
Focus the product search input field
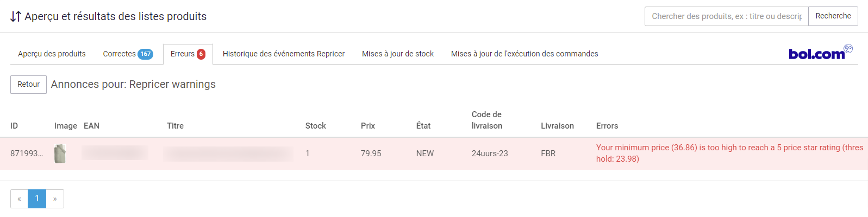pos(727,16)
